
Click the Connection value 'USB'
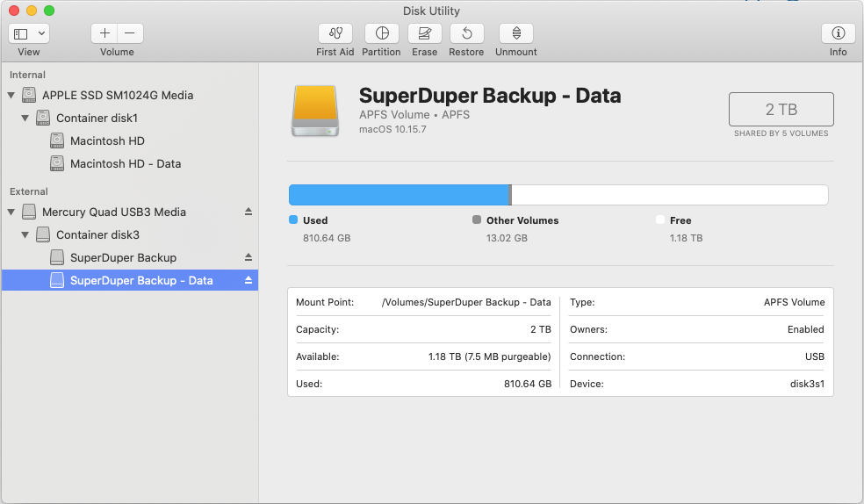815,357
